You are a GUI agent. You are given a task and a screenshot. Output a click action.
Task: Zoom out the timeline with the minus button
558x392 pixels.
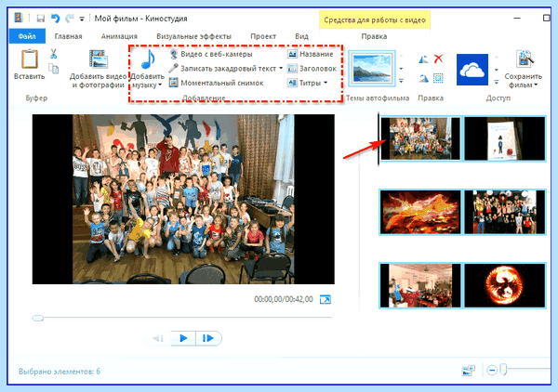(x=492, y=371)
